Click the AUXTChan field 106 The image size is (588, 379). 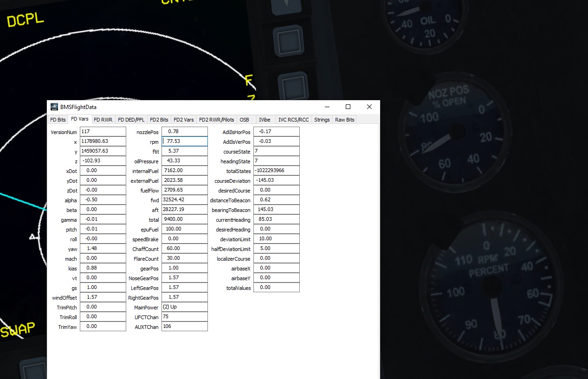pos(185,327)
